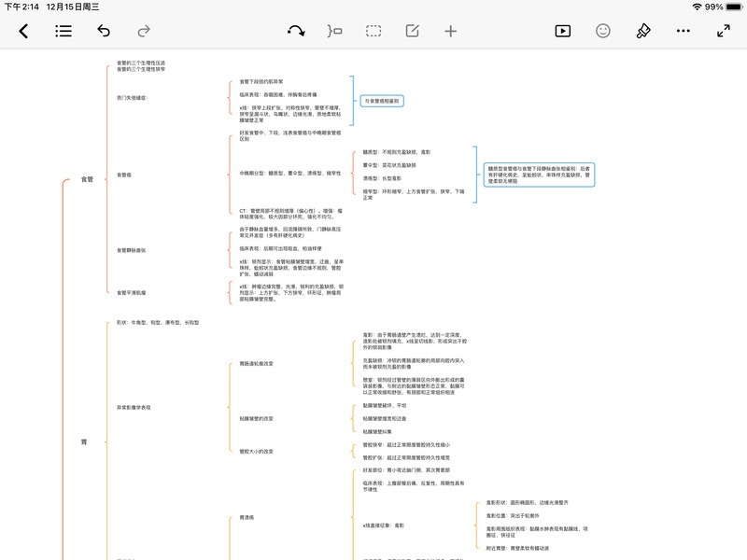
Task: Select node 临床表现：吞咽困难，伴胸骨后疼痛
Action: [x=278, y=95]
